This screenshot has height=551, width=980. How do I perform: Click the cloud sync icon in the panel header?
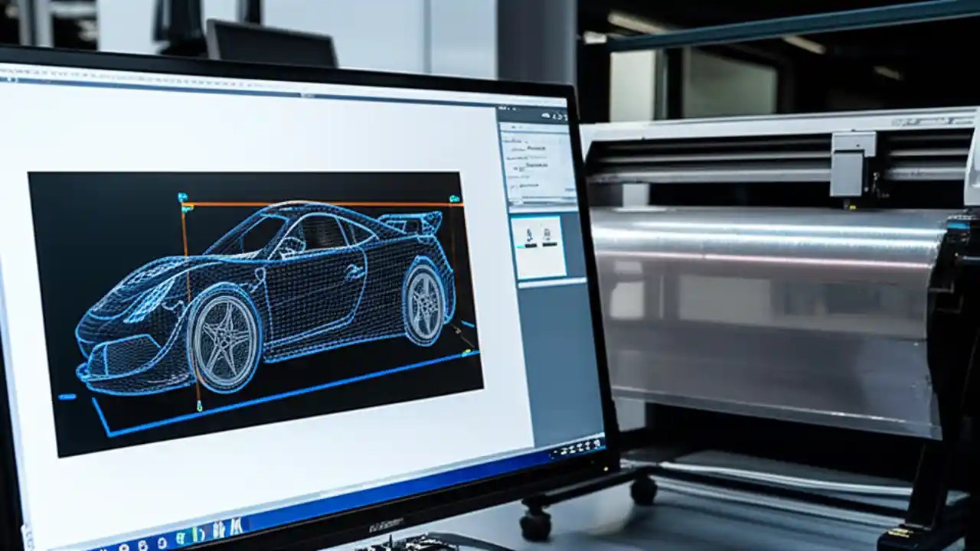click(545, 114)
